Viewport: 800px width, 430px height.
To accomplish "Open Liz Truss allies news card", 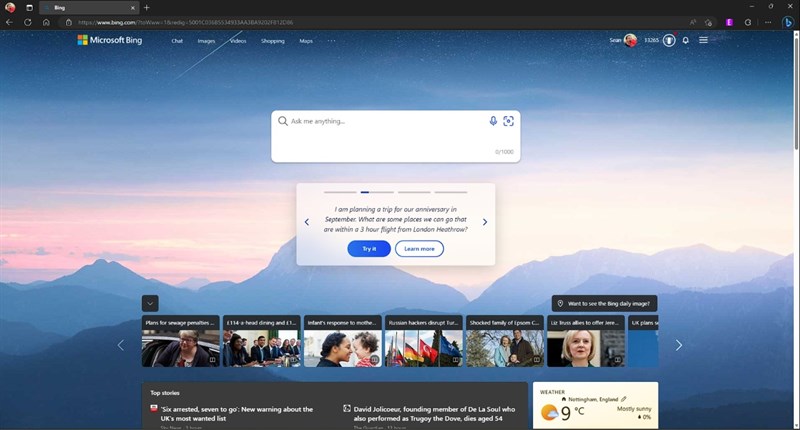I will (586, 341).
